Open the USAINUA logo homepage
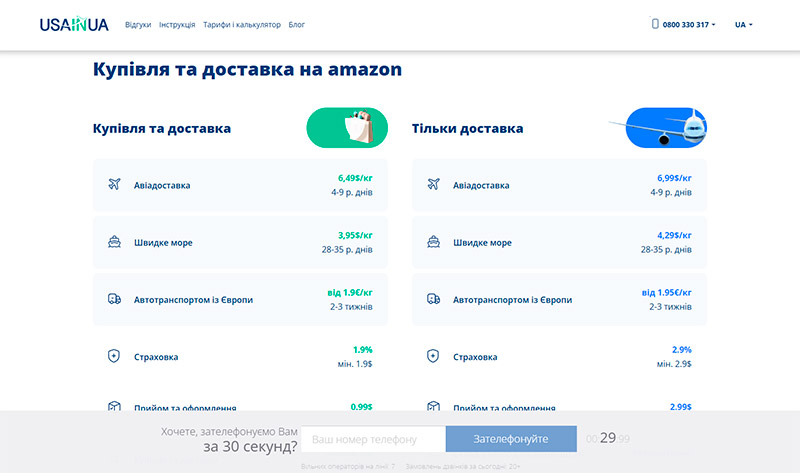Image resolution: width=800 pixels, height=473 pixels. (x=74, y=24)
